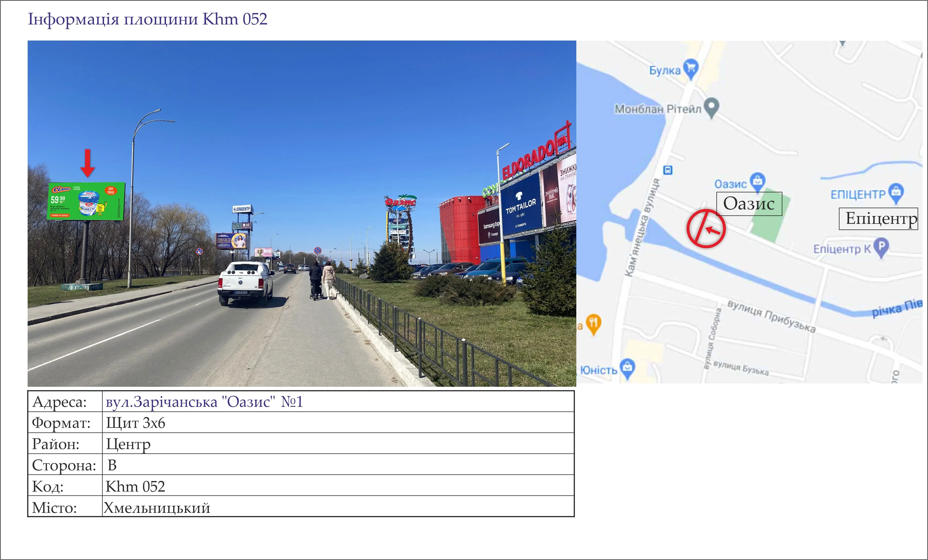Click the Хмельницький city cell
This screenshot has width=928, height=560.
pyautogui.click(x=338, y=506)
